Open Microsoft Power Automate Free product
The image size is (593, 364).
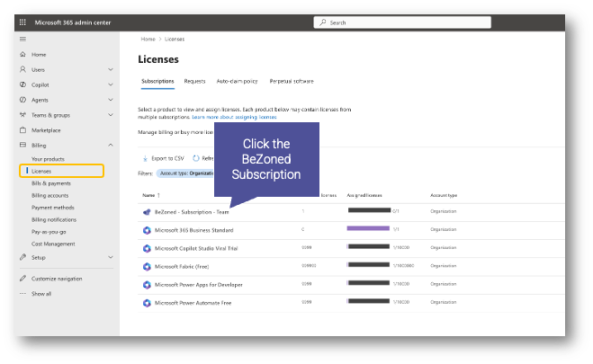point(193,303)
